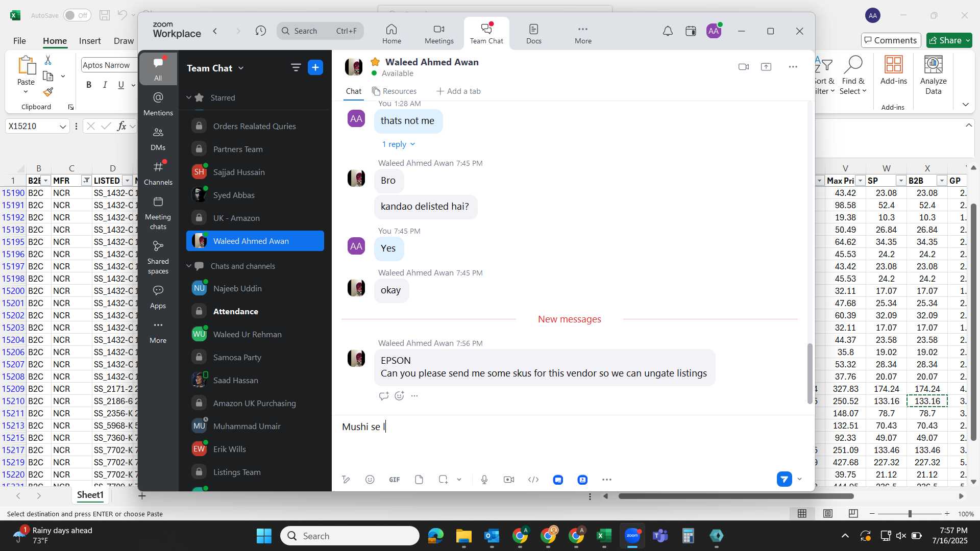Viewport: 980px width, 551px height.
Task: Open the send options dropdown arrow
Action: click(x=799, y=479)
